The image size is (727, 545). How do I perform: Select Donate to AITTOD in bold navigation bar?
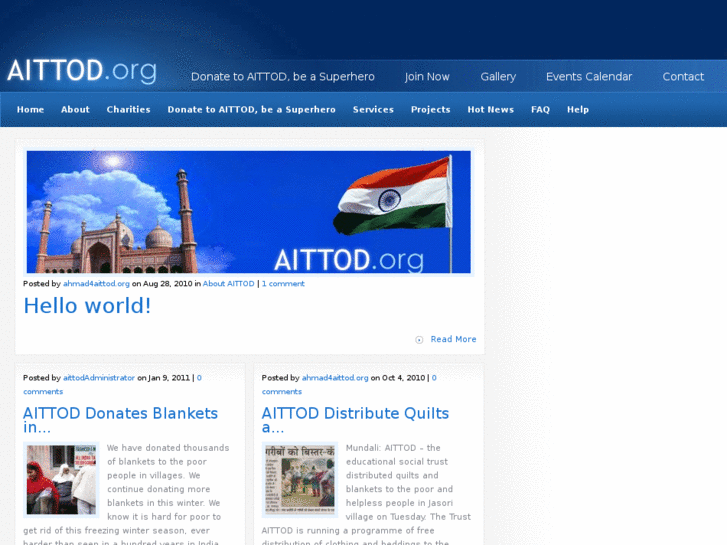pos(251,109)
